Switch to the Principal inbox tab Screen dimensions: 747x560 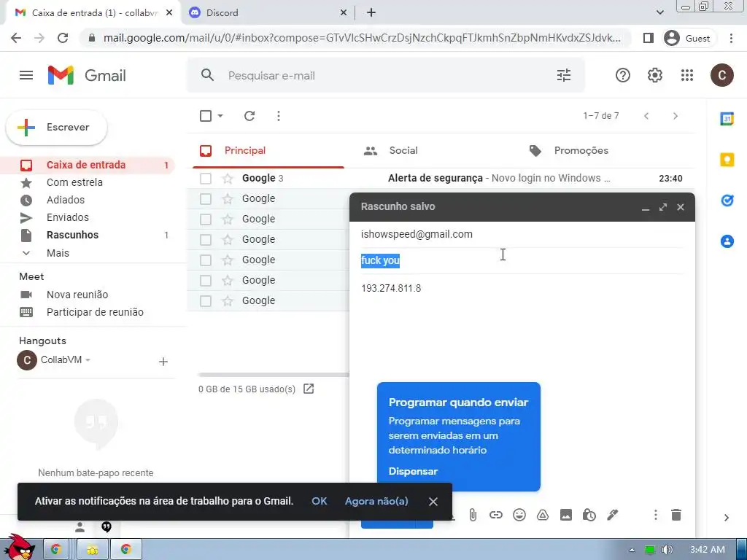point(268,151)
